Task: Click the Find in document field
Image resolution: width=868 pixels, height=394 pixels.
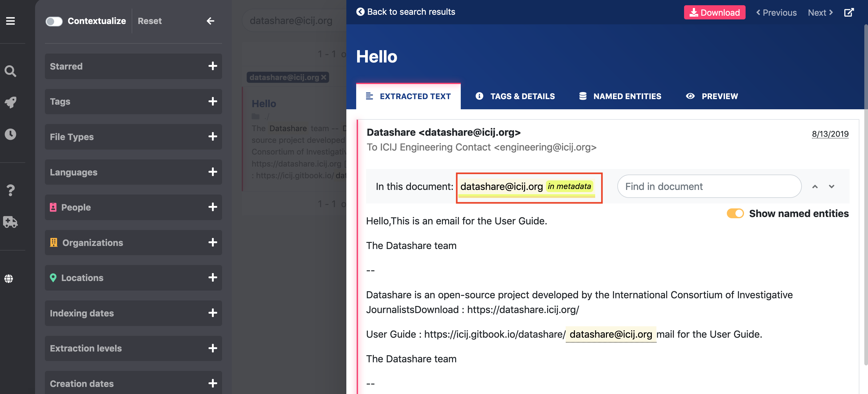Action: [x=709, y=186]
